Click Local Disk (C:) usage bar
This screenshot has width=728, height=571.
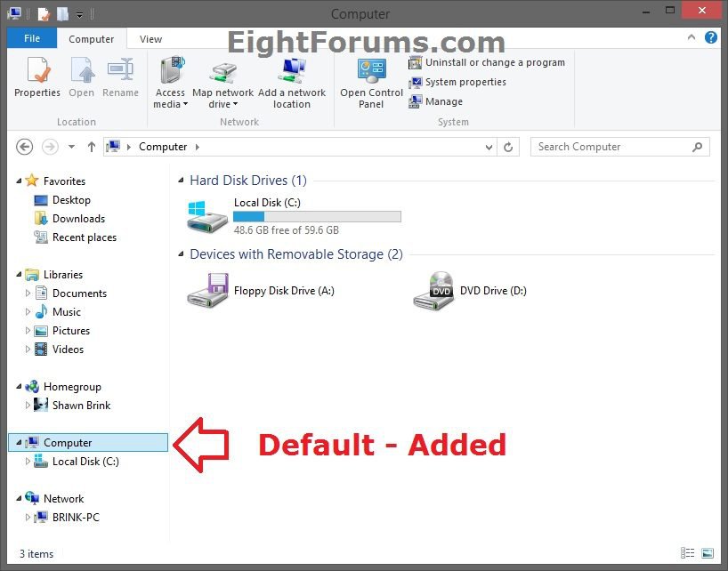click(x=317, y=217)
